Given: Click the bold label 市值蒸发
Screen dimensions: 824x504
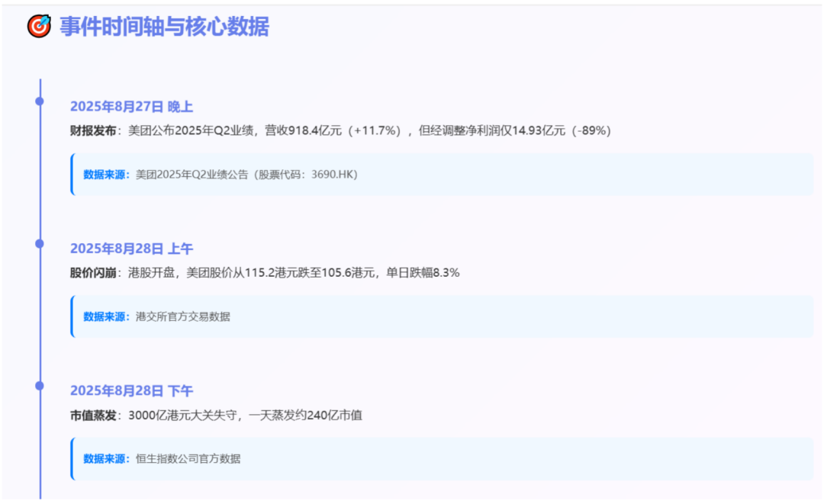Looking at the screenshot, I should tap(93, 416).
